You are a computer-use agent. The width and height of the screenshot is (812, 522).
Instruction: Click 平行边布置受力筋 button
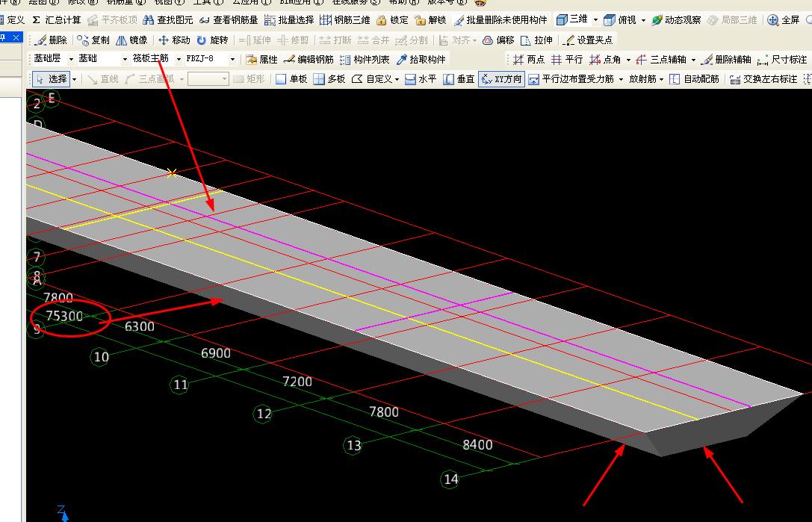pos(571,78)
